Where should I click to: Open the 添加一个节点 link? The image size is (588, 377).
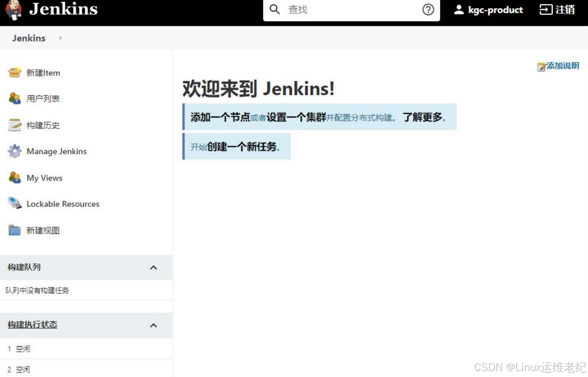pos(220,117)
